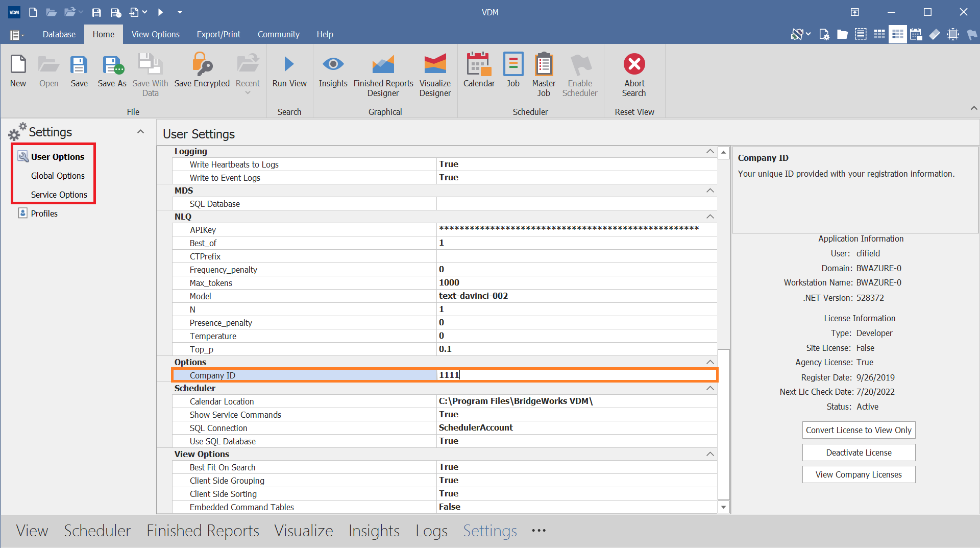Image resolution: width=980 pixels, height=548 pixels.
Task: Collapse the Logging section chevron
Action: [x=709, y=151]
